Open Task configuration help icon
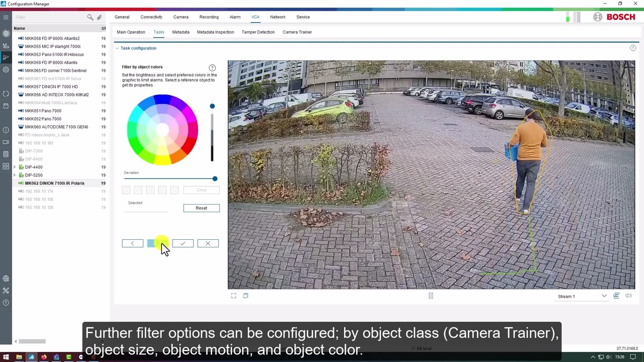 [x=633, y=48]
